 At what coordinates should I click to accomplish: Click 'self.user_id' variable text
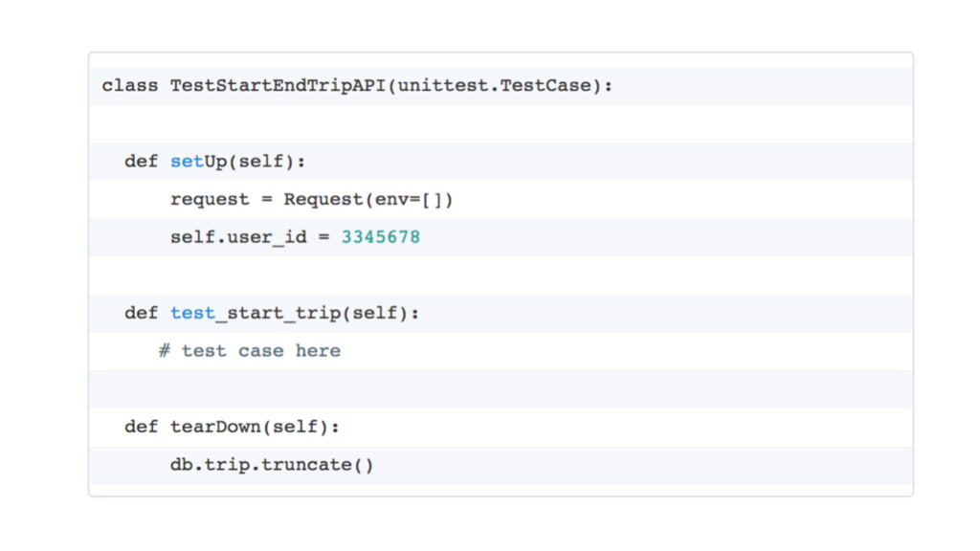[238, 238]
